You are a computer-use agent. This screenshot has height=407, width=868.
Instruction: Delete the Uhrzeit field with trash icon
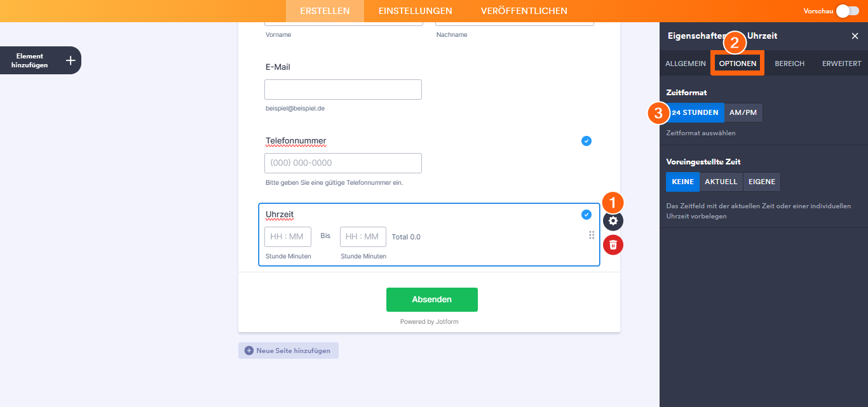tap(613, 244)
